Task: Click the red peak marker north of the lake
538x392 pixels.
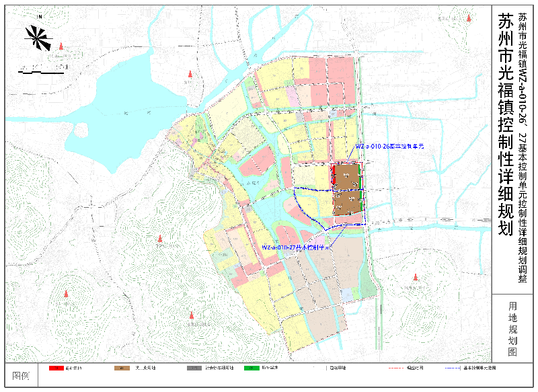Action: (189, 74)
